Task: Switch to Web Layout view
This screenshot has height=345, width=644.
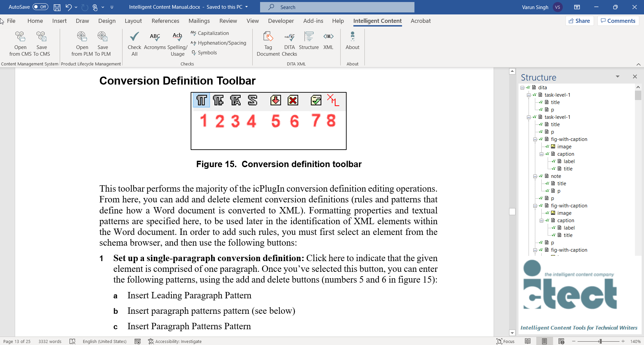Action: pos(561,341)
